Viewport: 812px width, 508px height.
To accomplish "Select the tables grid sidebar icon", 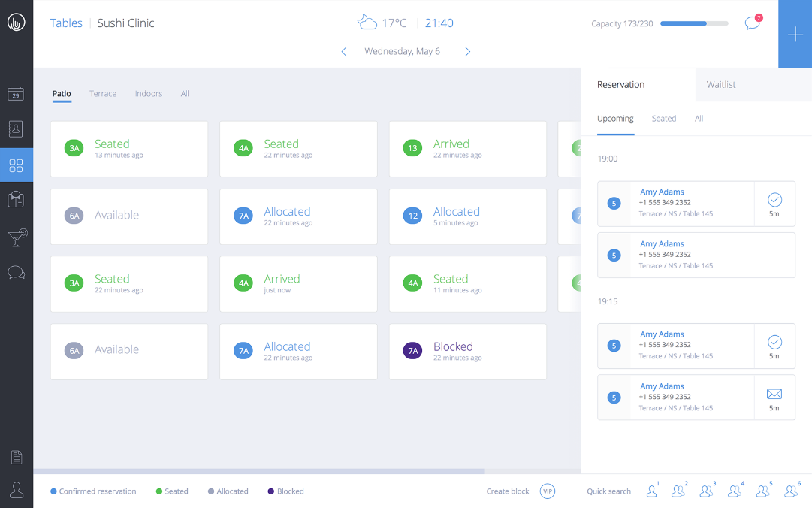I will pos(16,165).
